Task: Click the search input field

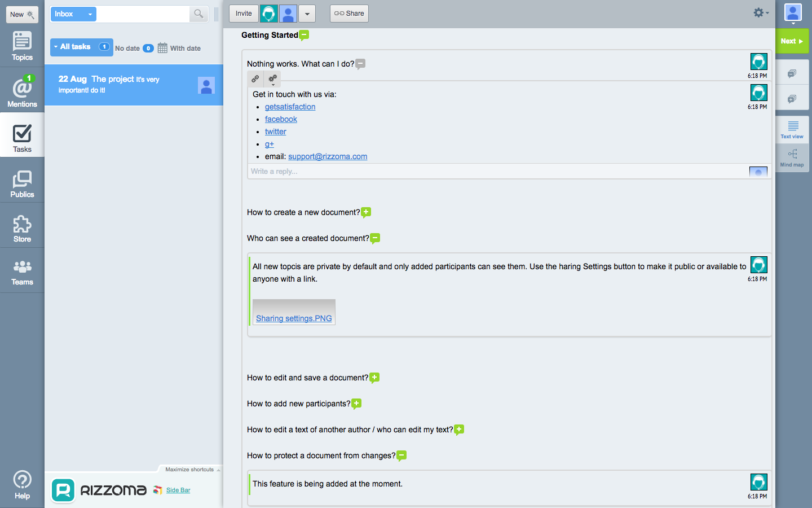Action: pos(143,14)
